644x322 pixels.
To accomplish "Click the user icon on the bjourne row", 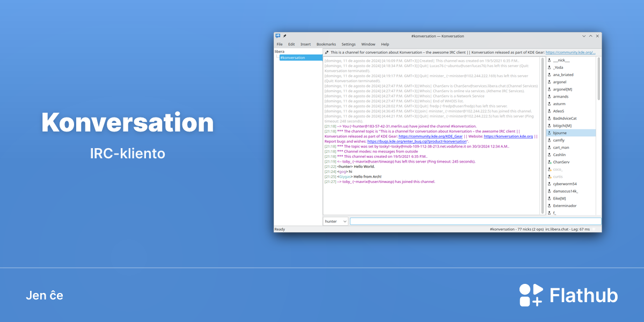I will (549, 133).
